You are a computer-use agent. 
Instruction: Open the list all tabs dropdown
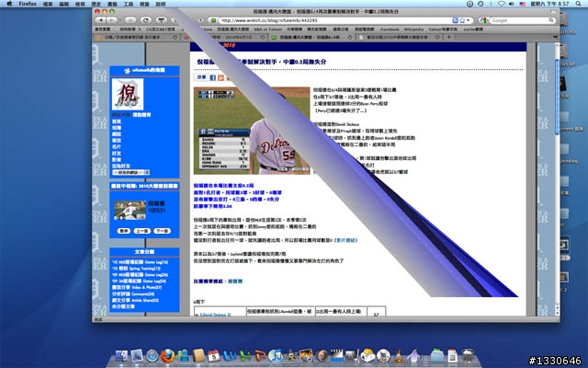click(555, 37)
